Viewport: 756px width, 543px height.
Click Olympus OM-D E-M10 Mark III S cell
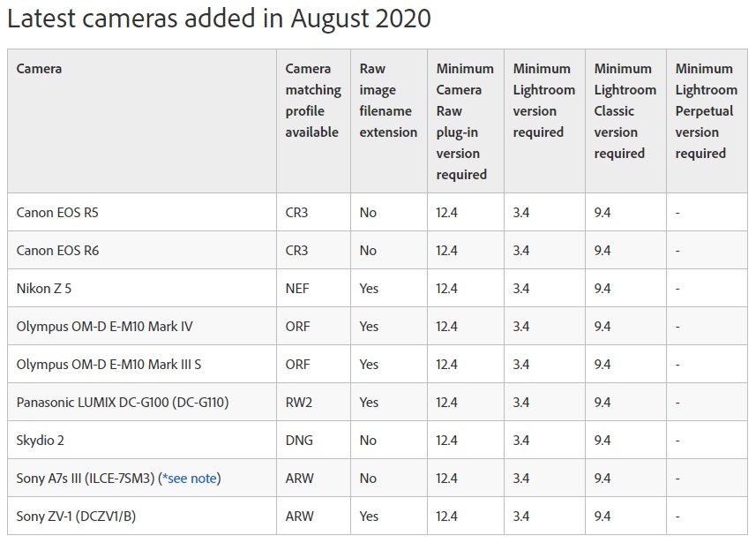pyautogui.click(x=109, y=365)
